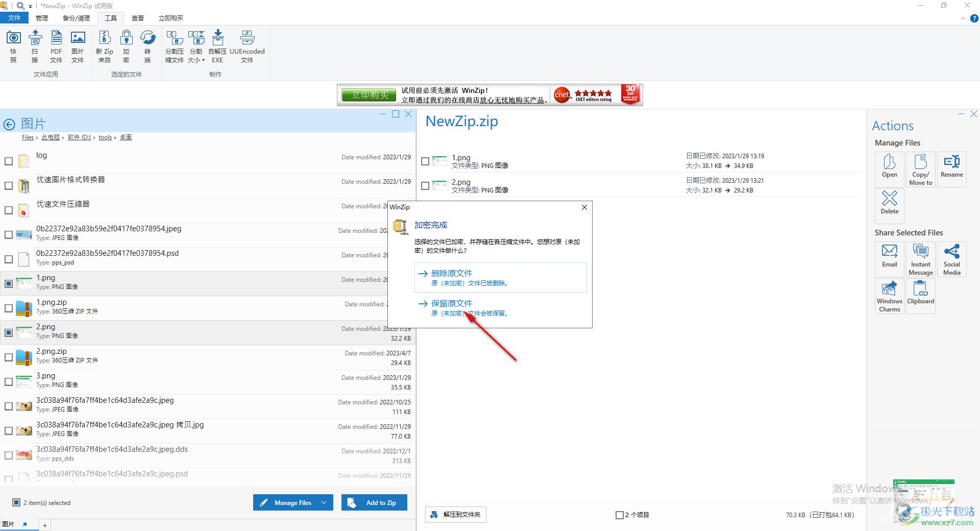Switch to the 查看 ribbon tab
Screen dimensions: 980x531
138,18
